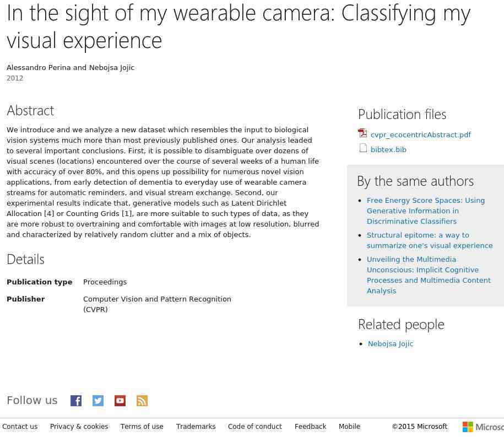This screenshot has height=441, width=504.
Task: Open the RSS feed icon
Action: click(142, 401)
